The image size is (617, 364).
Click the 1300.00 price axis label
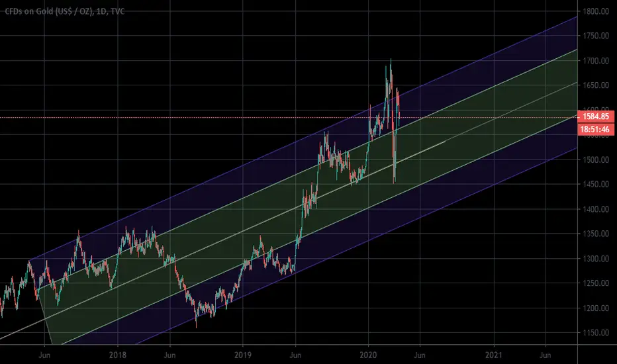pos(595,259)
